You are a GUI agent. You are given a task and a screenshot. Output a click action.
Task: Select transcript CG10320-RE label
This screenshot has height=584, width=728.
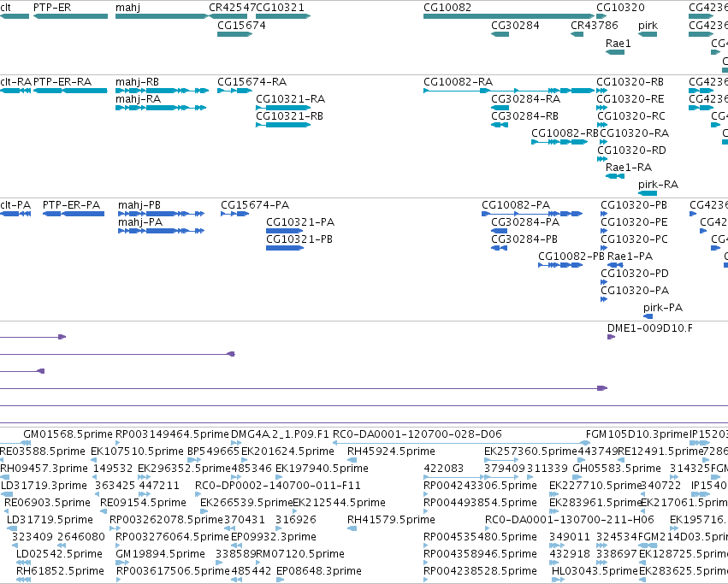(630, 99)
